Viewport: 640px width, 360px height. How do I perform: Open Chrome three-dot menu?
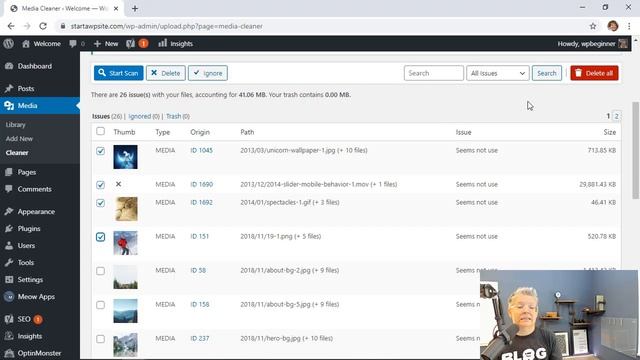coord(629,26)
